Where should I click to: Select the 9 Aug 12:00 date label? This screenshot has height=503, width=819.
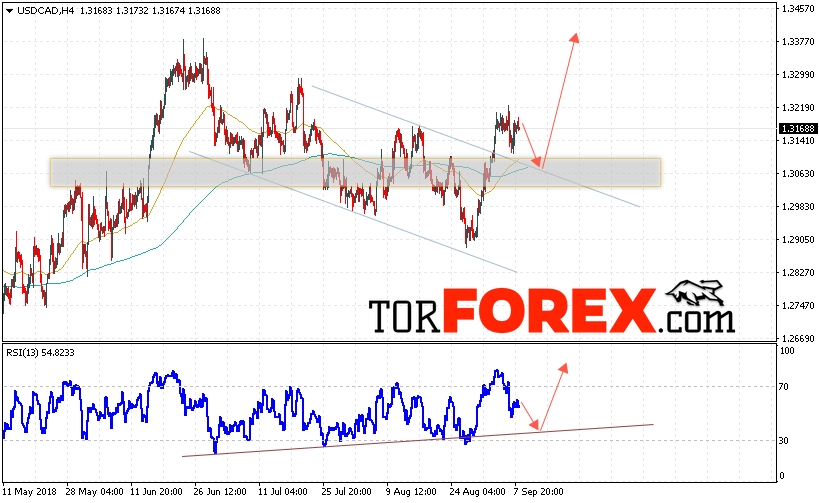point(411,492)
